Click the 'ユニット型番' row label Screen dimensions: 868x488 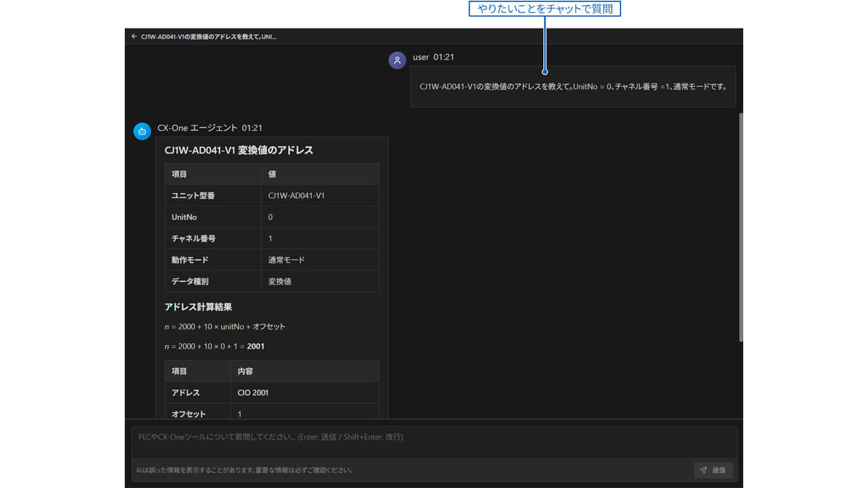point(193,196)
